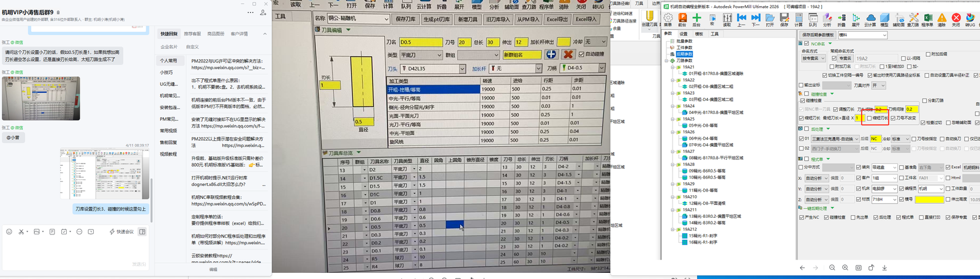Screen dimensions: 980x279
Task: Toggle the chat sidebar panel icon
Action: (142, 231)
